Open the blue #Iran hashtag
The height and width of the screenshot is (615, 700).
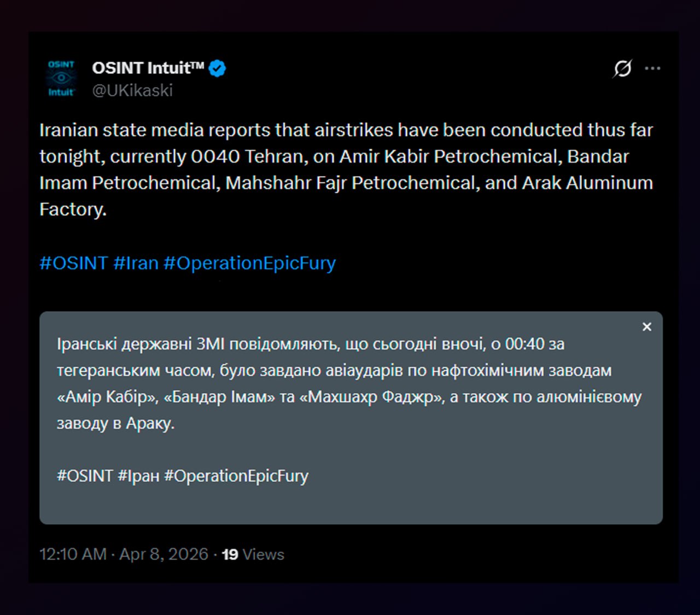(136, 263)
